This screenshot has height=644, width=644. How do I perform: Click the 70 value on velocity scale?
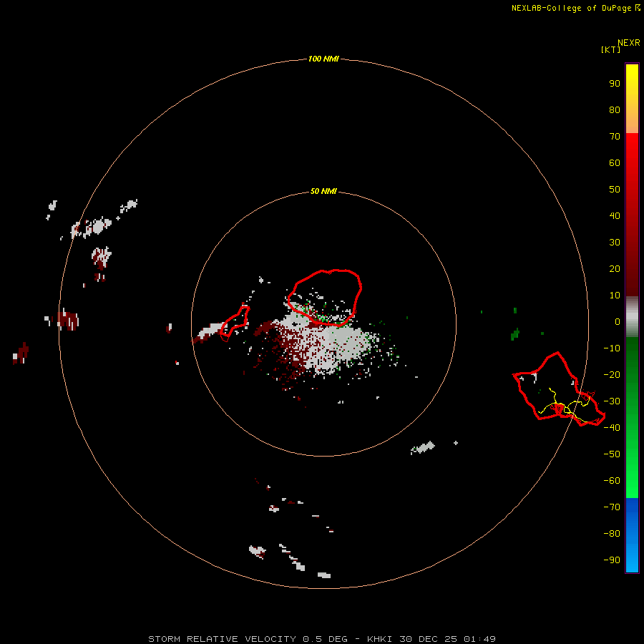tap(615, 137)
